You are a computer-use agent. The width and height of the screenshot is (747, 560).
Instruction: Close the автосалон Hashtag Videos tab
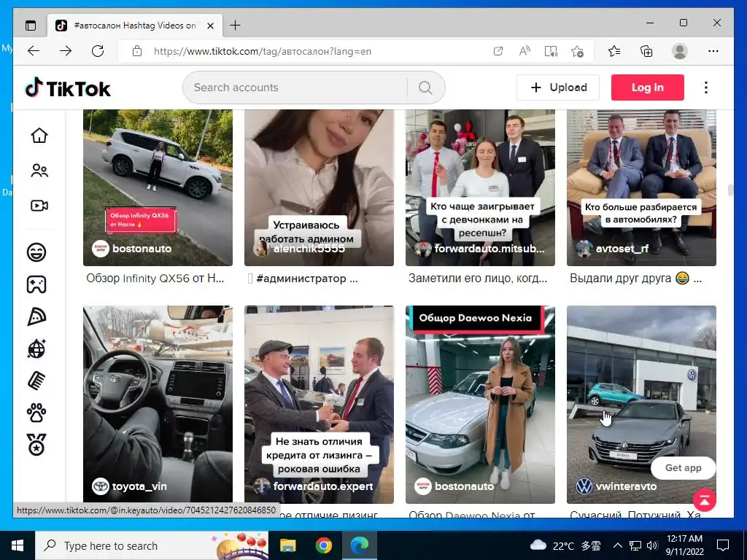tap(210, 26)
